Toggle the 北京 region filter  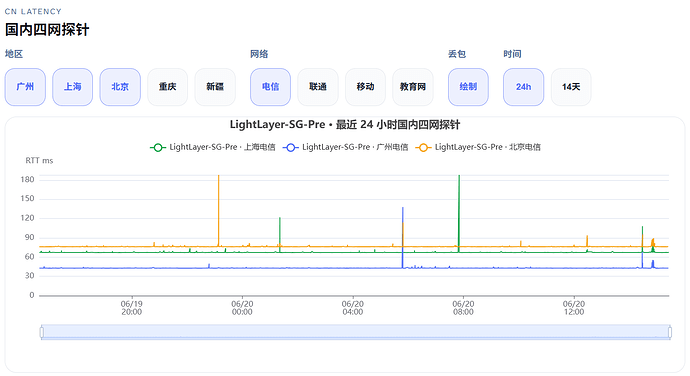(x=120, y=87)
